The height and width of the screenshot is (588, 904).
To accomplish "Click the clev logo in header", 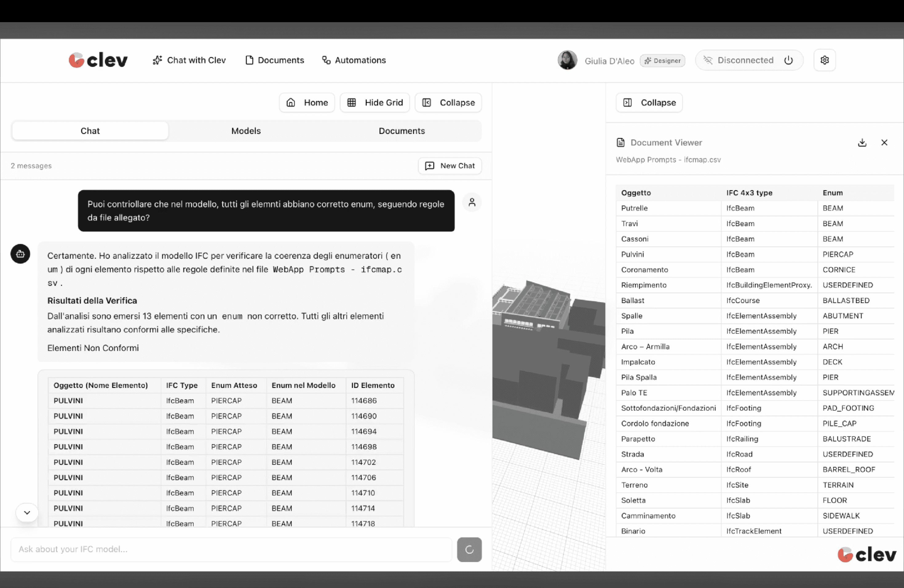I will pos(98,60).
